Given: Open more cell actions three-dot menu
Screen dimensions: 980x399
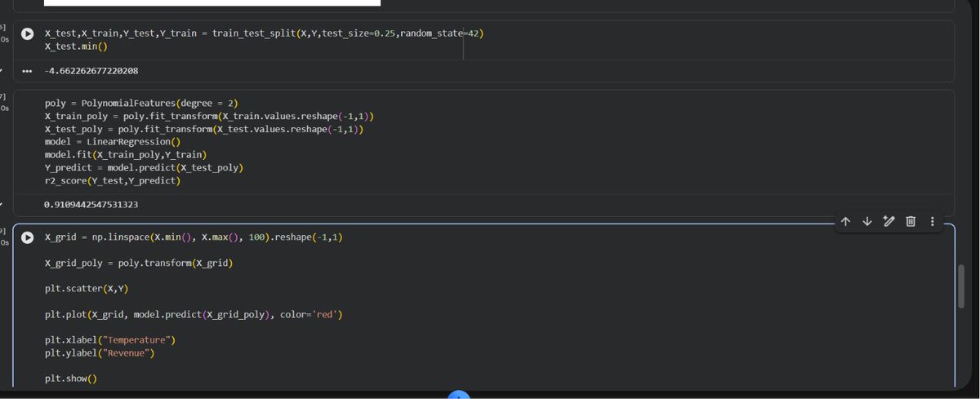Looking at the screenshot, I should coord(932,221).
